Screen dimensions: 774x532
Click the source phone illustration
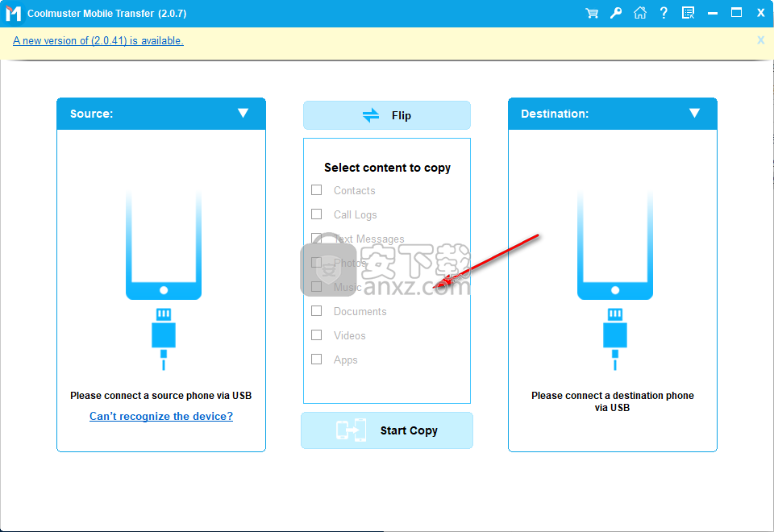point(164,245)
